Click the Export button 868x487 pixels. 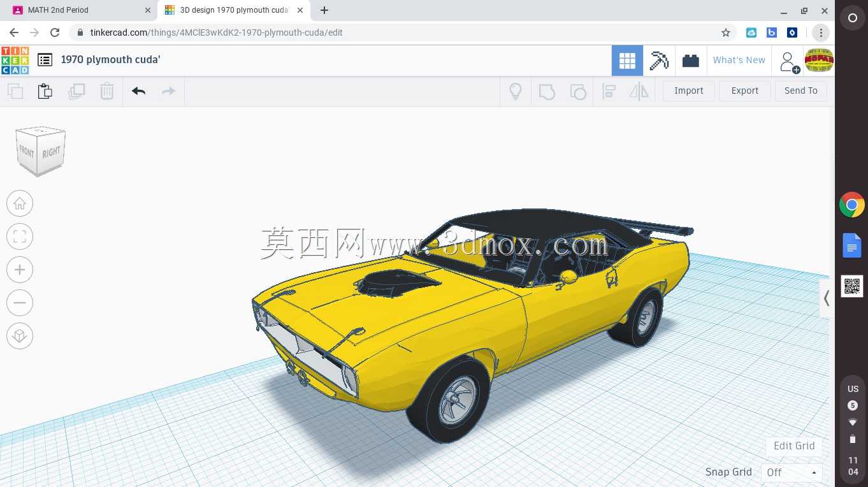[x=745, y=91]
